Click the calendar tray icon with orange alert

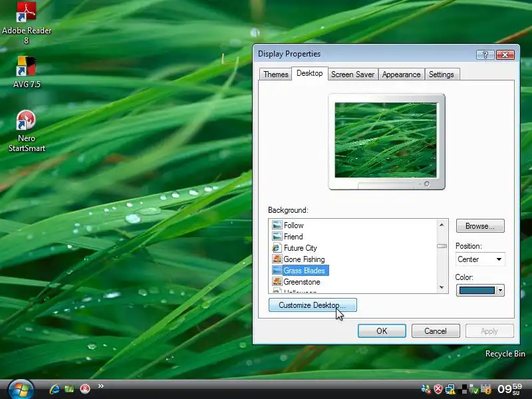[x=486, y=389]
